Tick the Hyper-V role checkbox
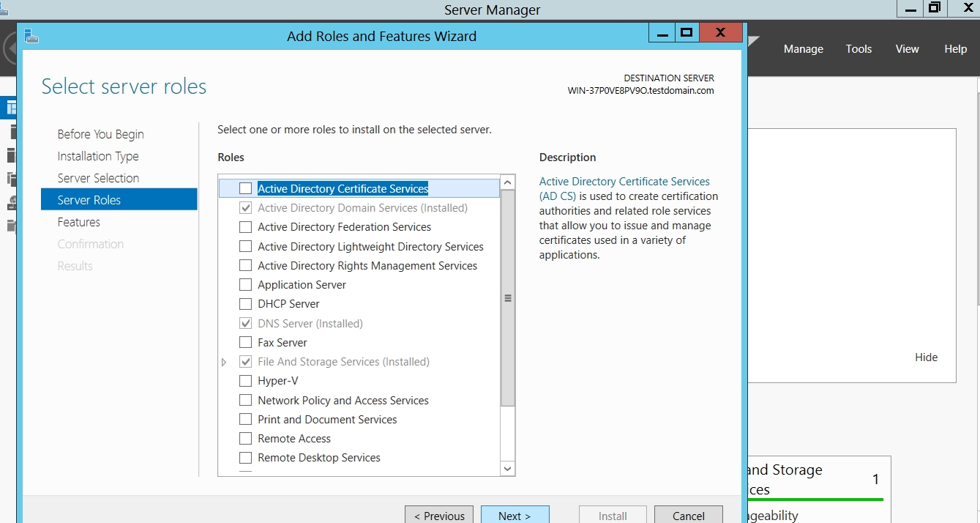 click(245, 381)
